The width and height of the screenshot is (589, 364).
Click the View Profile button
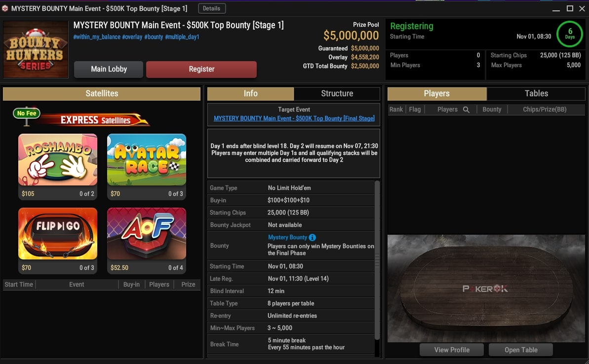pyautogui.click(x=452, y=350)
